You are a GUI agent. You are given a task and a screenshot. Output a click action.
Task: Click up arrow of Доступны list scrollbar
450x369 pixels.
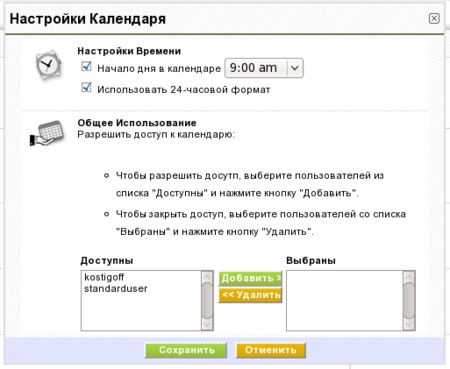pyautogui.click(x=207, y=277)
